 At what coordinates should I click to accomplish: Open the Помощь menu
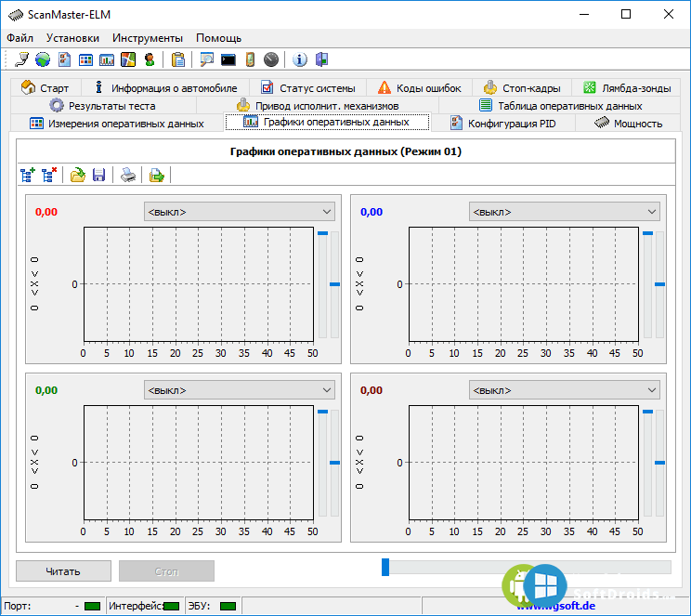click(x=218, y=38)
